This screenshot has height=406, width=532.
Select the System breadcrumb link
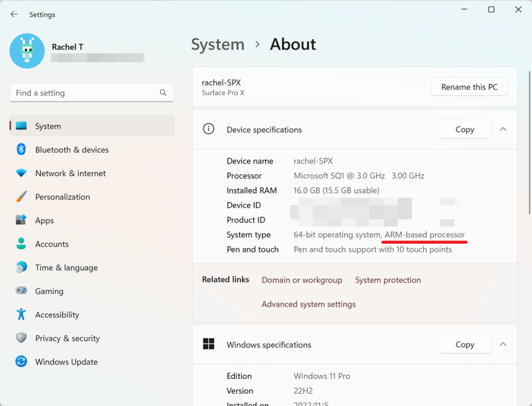[218, 44]
